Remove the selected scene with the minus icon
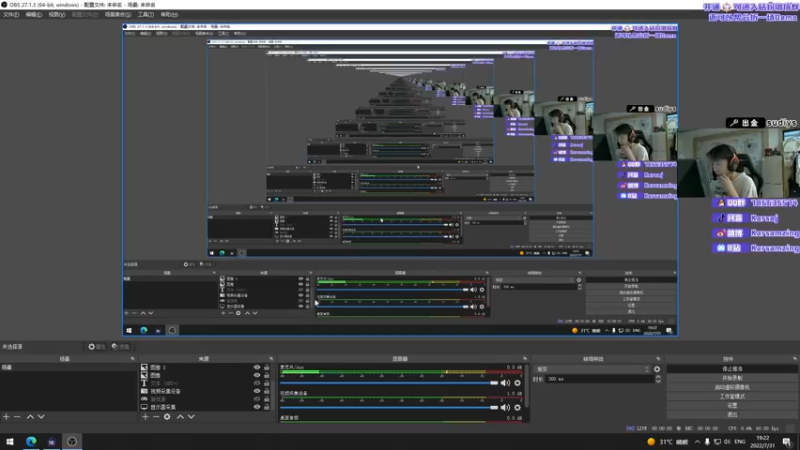The height and width of the screenshot is (450, 800). pyautogui.click(x=17, y=417)
